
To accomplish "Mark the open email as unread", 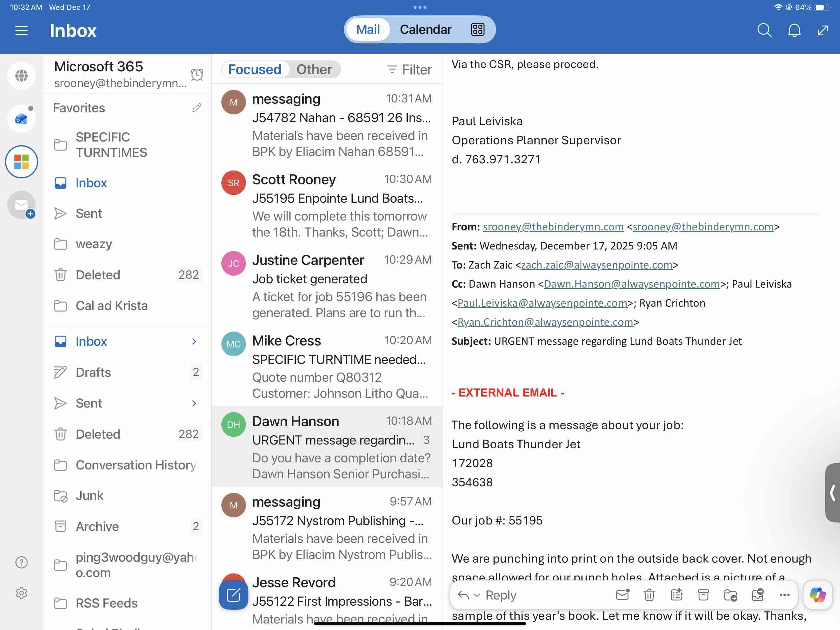I will [x=622, y=595].
